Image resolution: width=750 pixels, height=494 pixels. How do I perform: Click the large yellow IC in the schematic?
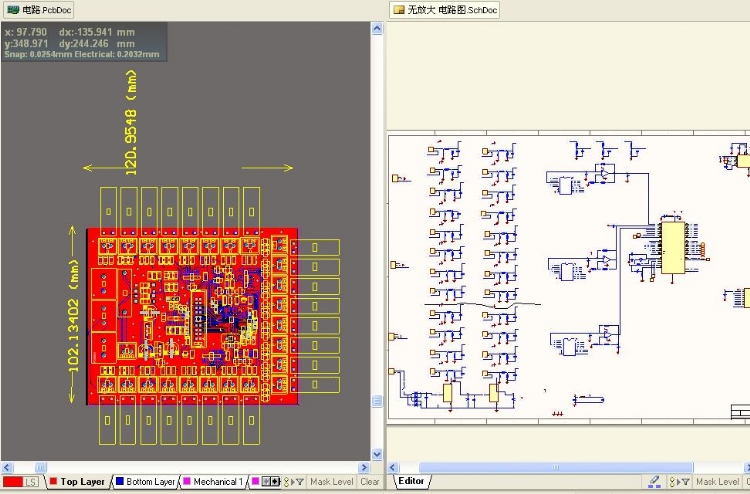(x=673, y=247)
